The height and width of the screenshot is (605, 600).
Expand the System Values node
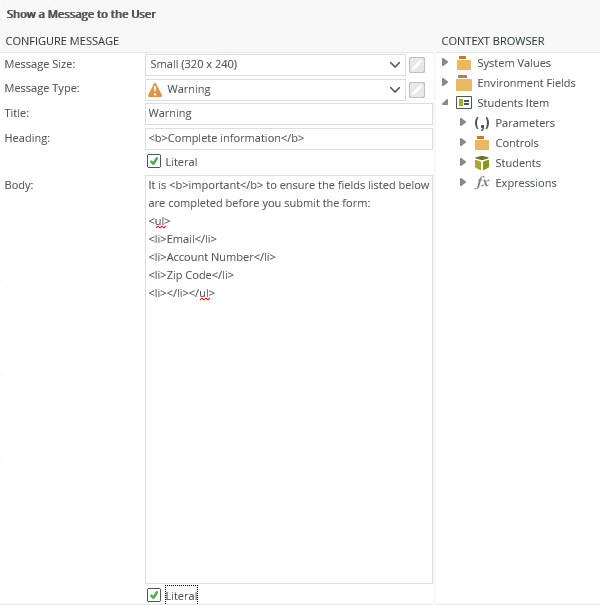[445, 63]
